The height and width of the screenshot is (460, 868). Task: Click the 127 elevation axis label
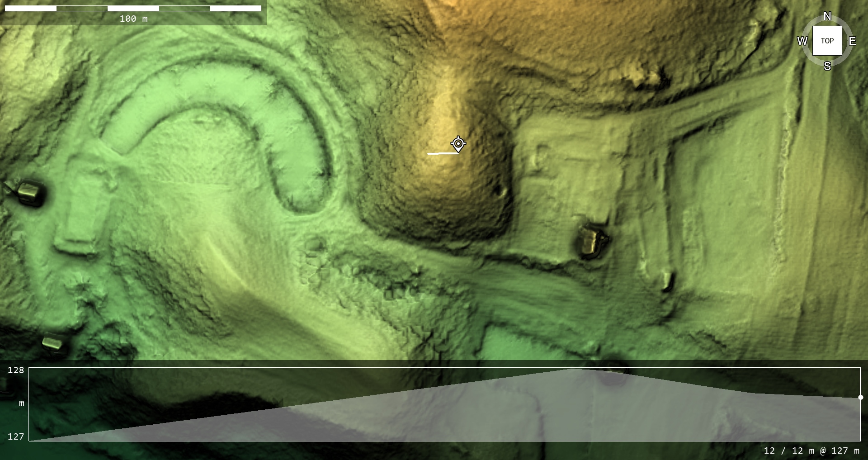pos(16,436)
